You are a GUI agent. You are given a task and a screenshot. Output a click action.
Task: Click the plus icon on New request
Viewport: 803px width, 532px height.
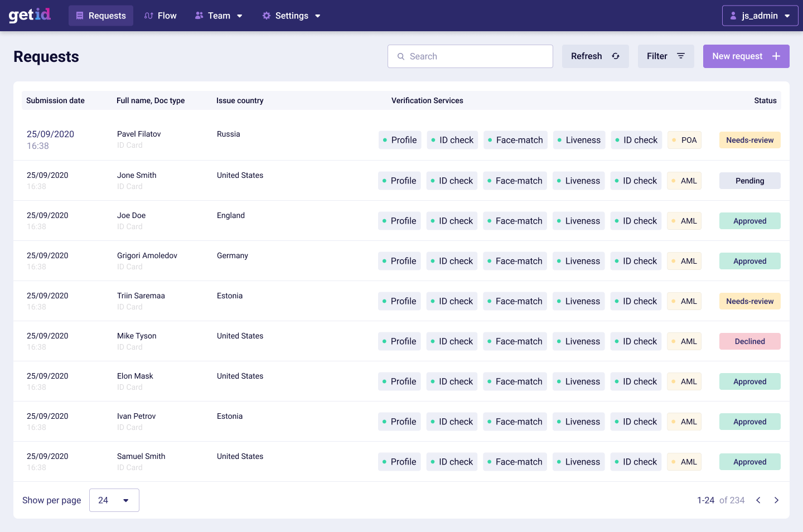click(776, 56)
